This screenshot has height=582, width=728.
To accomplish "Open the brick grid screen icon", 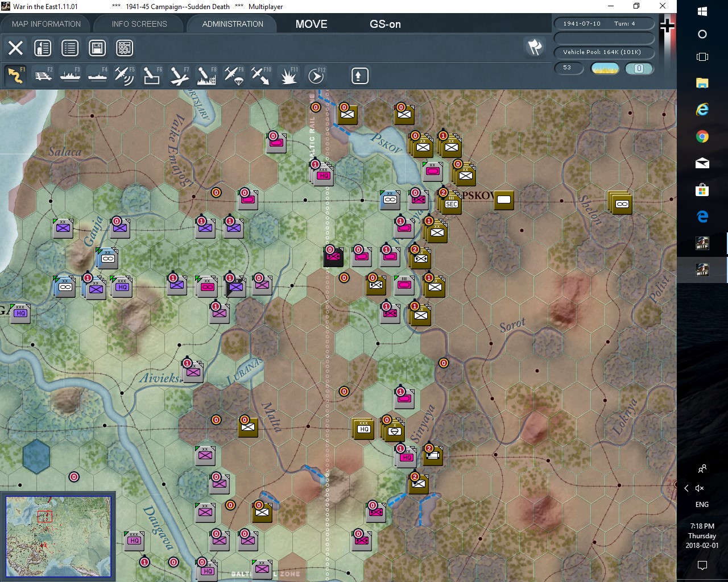I will 125,48.
